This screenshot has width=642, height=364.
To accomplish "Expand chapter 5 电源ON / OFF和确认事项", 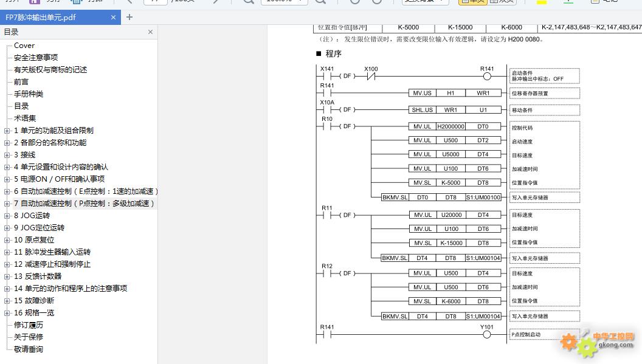I will (7, 179).
